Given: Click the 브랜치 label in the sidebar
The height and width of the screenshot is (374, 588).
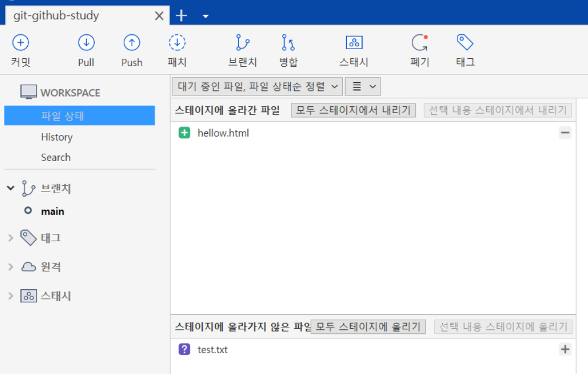Looking at the screenshot, I should 56,188.
